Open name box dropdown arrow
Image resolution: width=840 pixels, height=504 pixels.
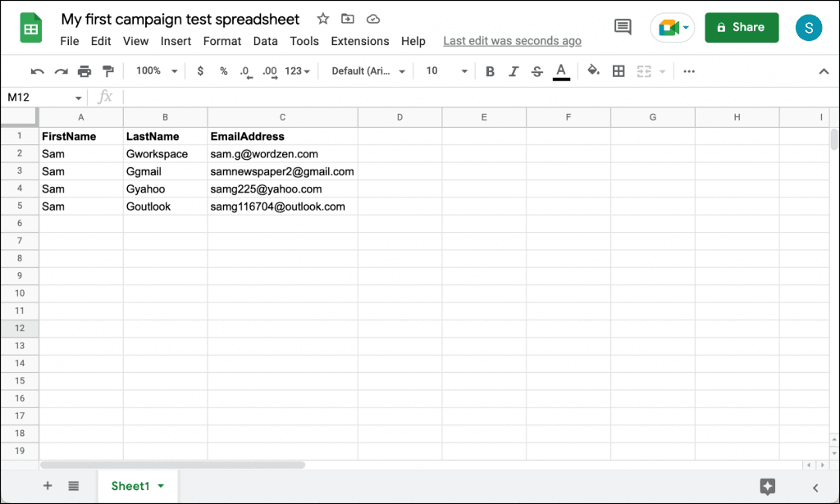(x=78, y=98)
